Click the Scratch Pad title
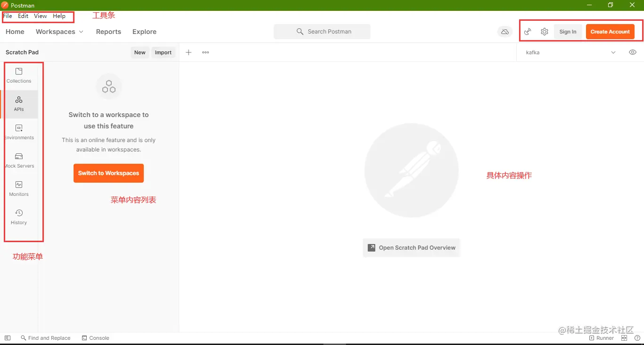 tap(22, 52)
